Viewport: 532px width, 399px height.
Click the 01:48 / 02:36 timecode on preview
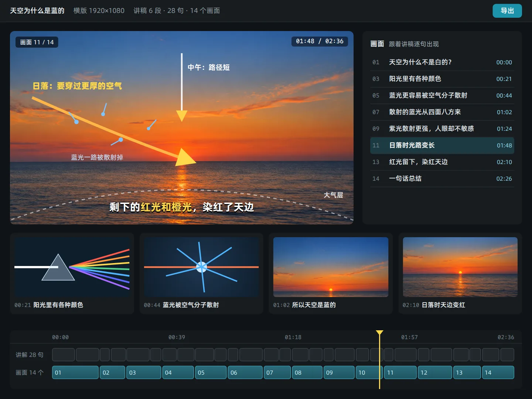point(320,41)
